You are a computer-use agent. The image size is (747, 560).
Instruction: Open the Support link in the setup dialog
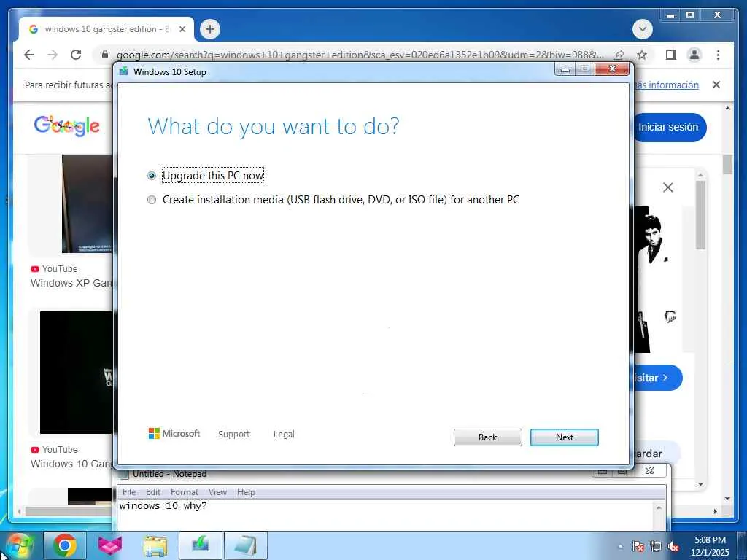coord(234,435)
